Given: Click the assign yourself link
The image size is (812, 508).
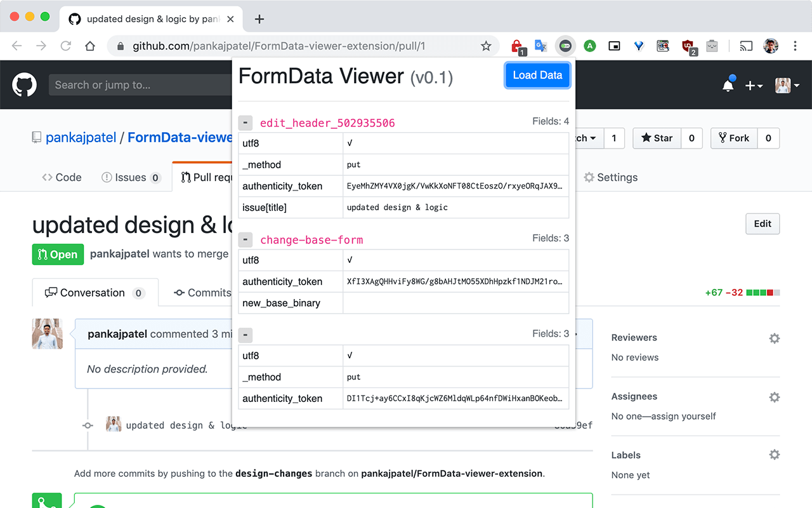Looking at the screenshot, I should click(686, 416).
